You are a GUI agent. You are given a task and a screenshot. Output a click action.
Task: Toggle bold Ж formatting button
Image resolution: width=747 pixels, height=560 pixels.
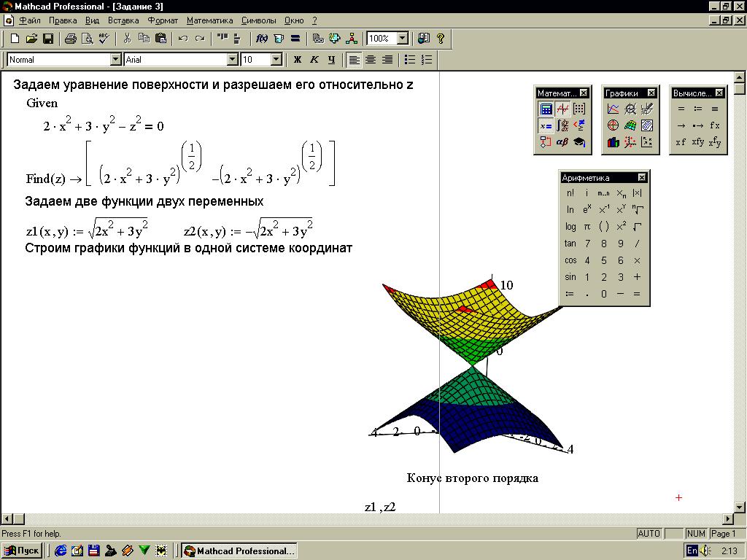(298, 60)
